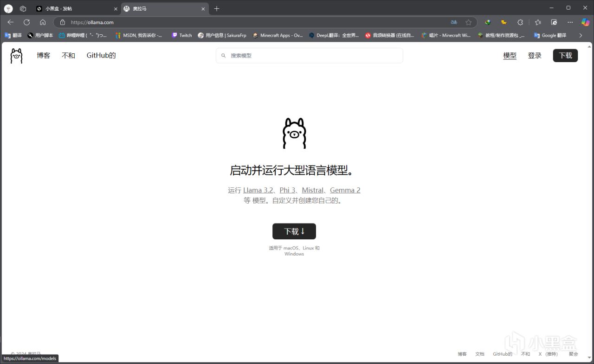
Task: Open 不和 in the header navigation
Action: point(68,56)
